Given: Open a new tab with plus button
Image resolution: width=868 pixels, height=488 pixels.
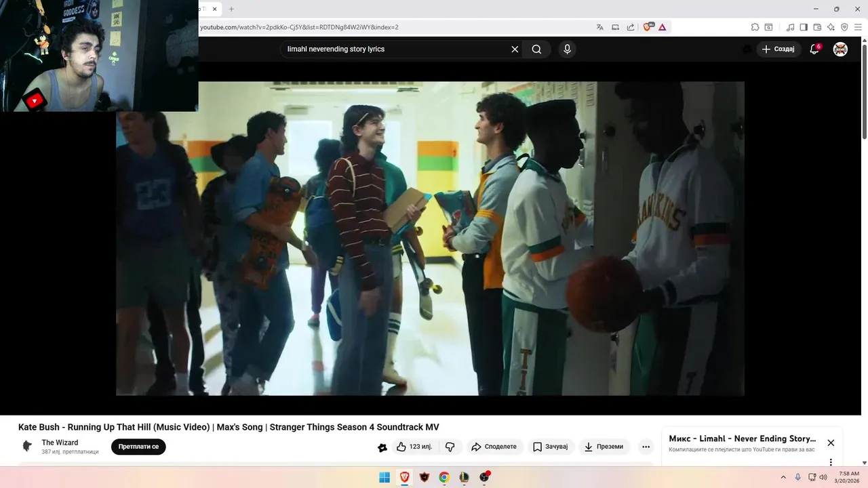Looking at the screenshot, I should pos(231,9).
